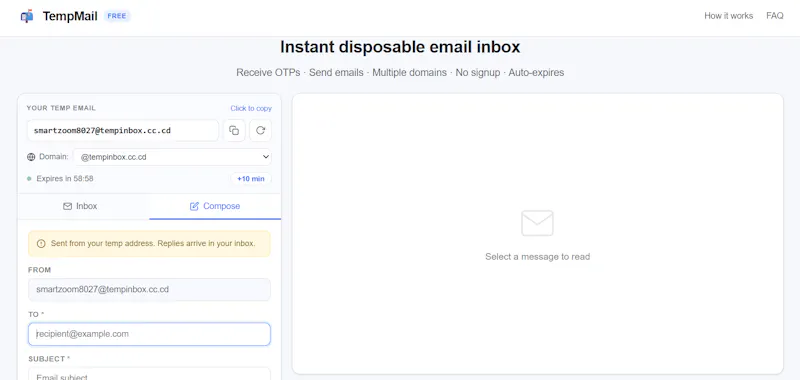
Task: Click the FROM address field
Action: pos(149,290)
